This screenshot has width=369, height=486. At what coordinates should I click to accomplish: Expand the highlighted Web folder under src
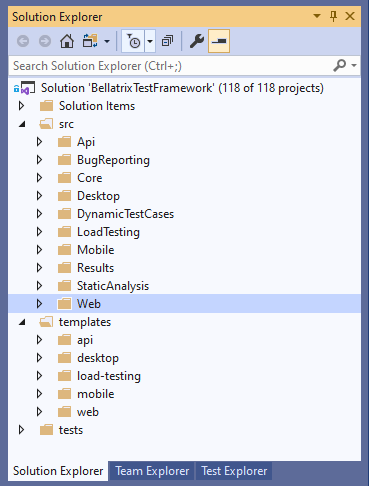pos(39,304)
